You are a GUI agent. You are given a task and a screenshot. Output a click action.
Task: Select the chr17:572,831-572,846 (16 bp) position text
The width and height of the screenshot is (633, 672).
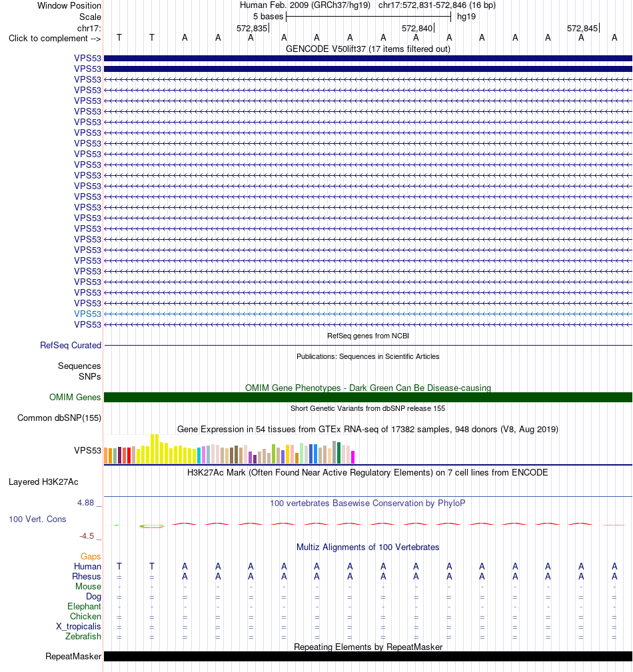tap(436, 5)
